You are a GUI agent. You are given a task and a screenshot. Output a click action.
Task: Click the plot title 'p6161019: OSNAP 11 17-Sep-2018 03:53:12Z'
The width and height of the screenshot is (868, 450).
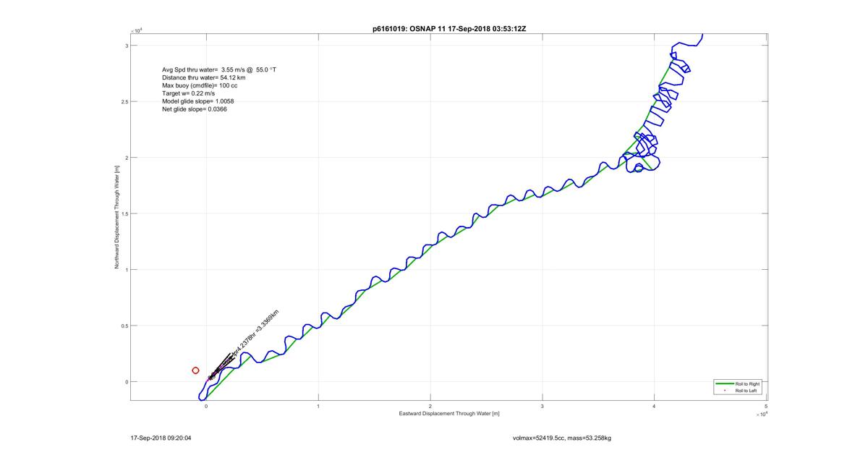(448, 28)
